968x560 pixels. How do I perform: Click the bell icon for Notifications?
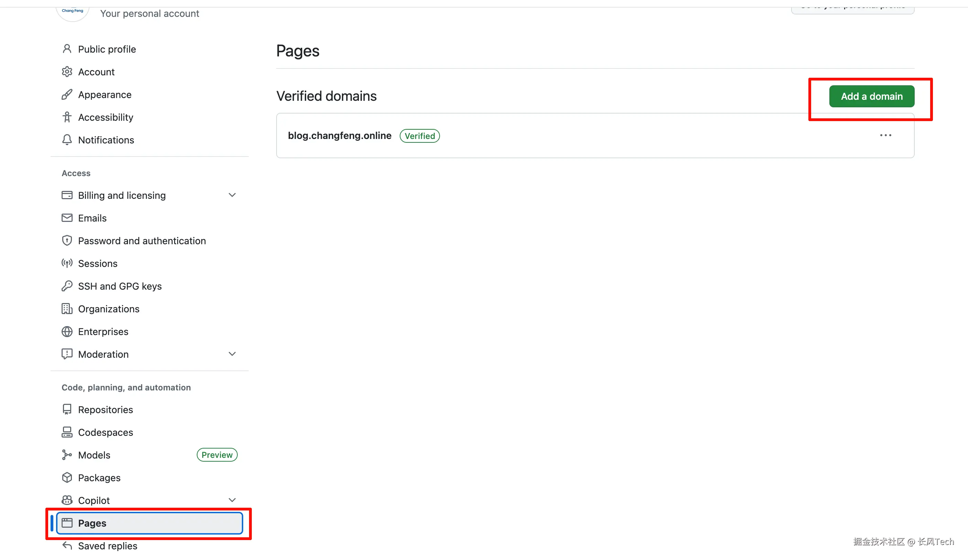pyautogui.click(x=67, y=140)
